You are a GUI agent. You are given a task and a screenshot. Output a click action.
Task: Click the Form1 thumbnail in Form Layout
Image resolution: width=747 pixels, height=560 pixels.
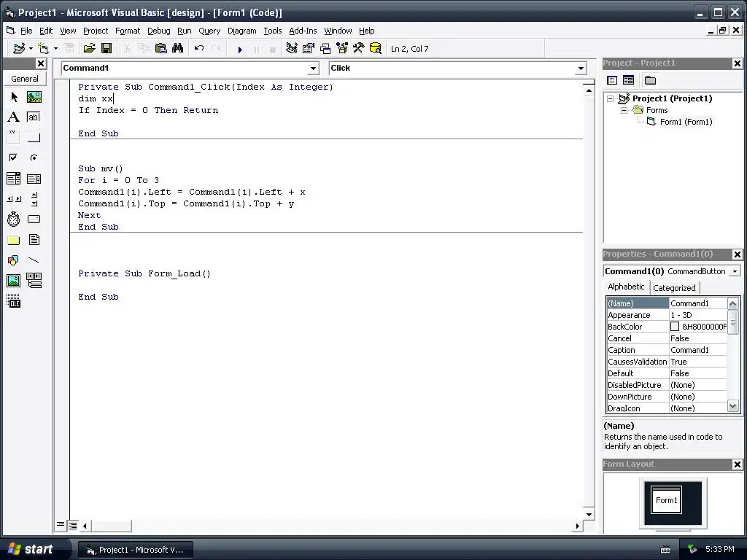click(x=666, y=500)
